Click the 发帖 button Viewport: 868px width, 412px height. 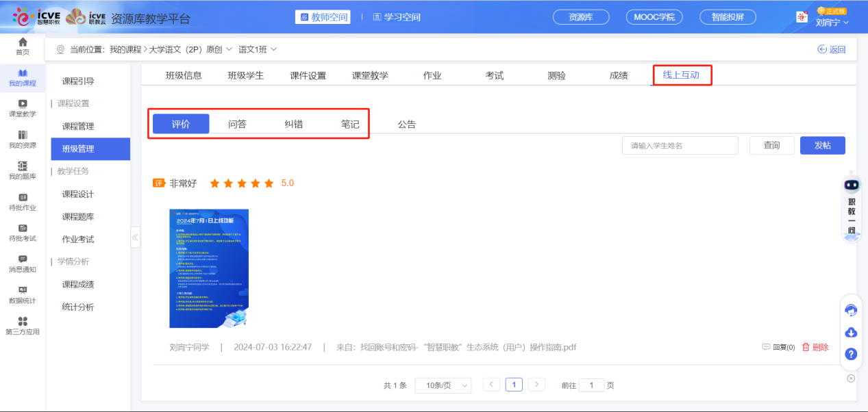[822, 145]
